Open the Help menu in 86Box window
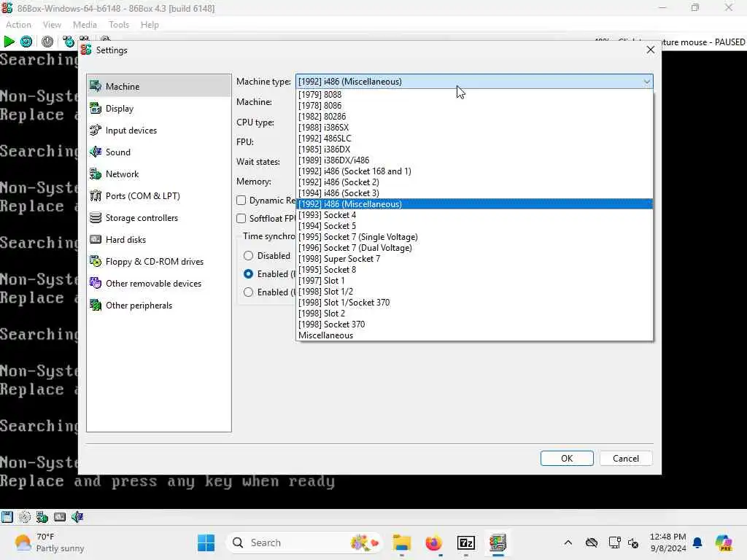The width and height of the screenshot is (747, 560). tap(150, 25)
